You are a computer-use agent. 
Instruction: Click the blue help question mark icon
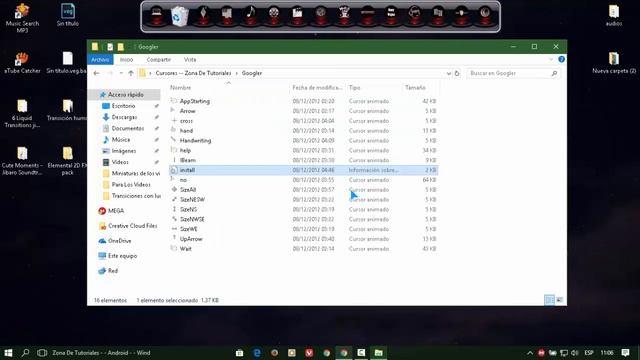pyautogui.click(x=562, y=59)
